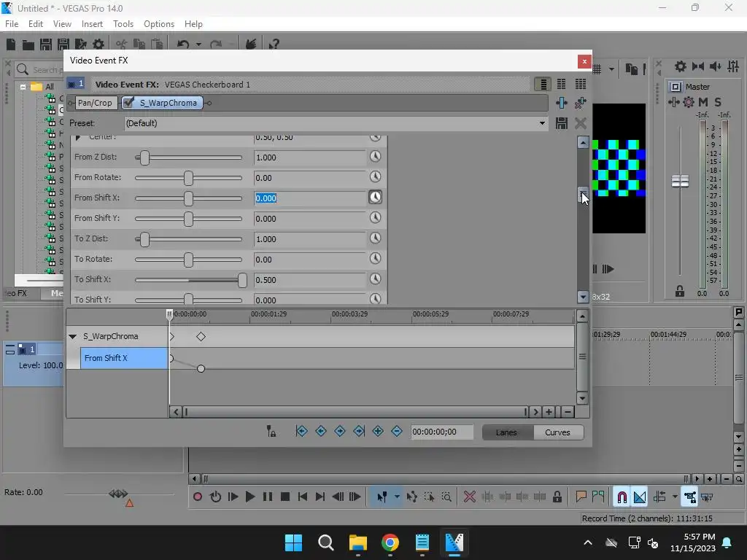Toggle animate clock for From Rotate
The width and height of the screenshot is (747, 560).
(x=376, y=176)
